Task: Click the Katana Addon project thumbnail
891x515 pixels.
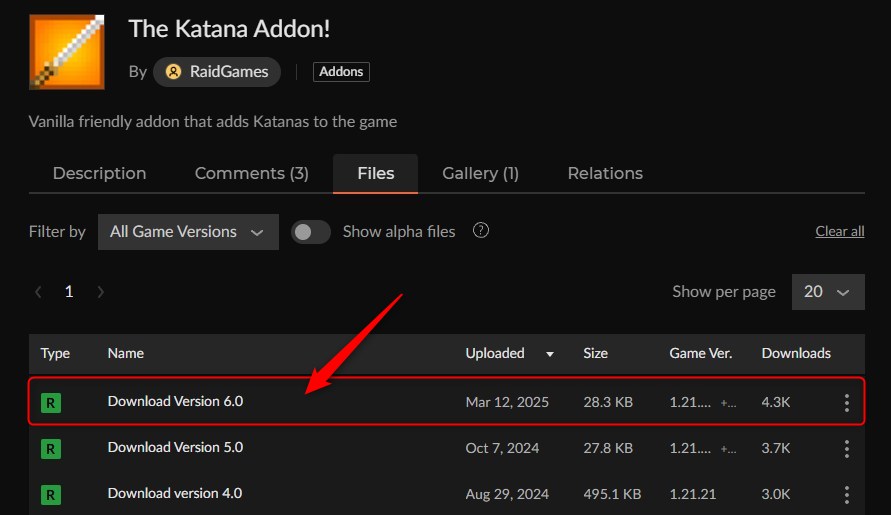Action: (67, 52)
